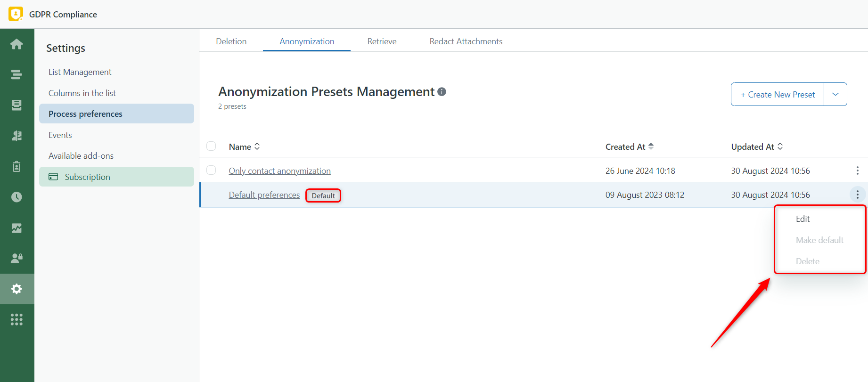
Task: Click the Subscription item in settings menu
Action: (x=116, y=177)
